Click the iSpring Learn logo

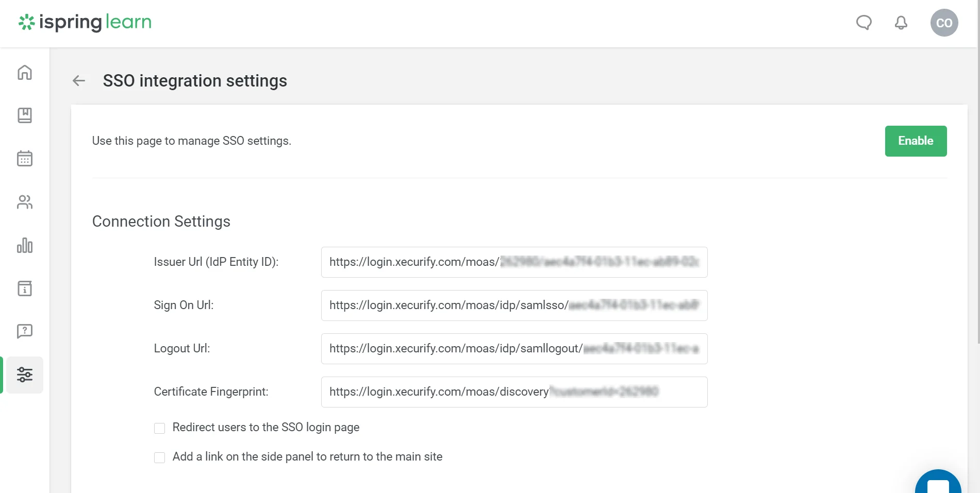[x=85, y=22]
